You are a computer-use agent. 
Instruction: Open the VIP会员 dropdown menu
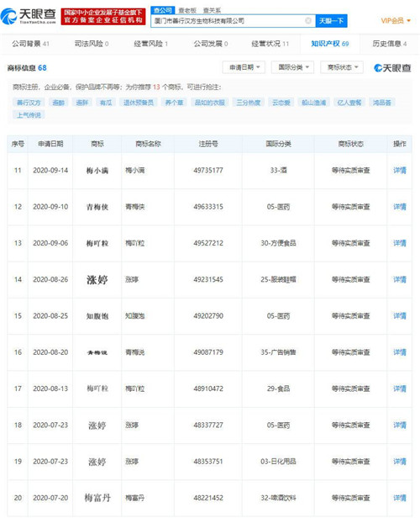click(396, 20)
